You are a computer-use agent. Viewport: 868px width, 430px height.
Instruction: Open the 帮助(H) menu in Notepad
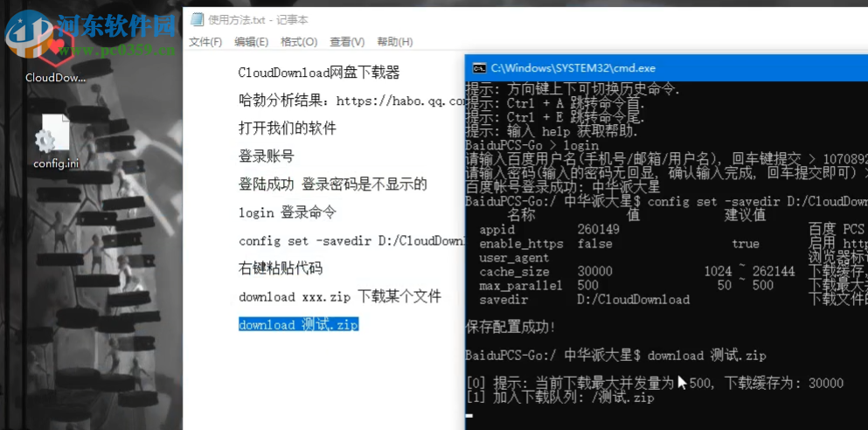pos(395,42)
